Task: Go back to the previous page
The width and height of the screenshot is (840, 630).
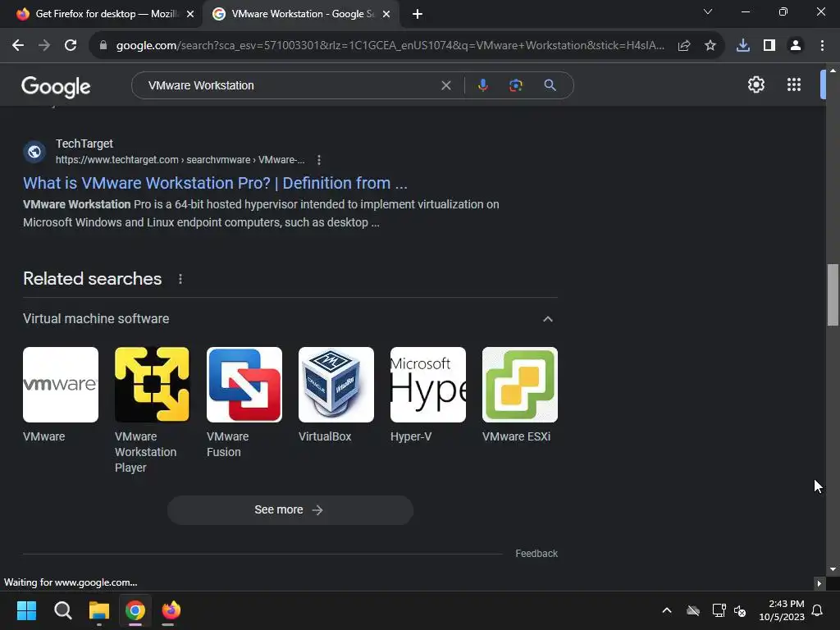Action: pyautogui.click(x=18, y=46)
